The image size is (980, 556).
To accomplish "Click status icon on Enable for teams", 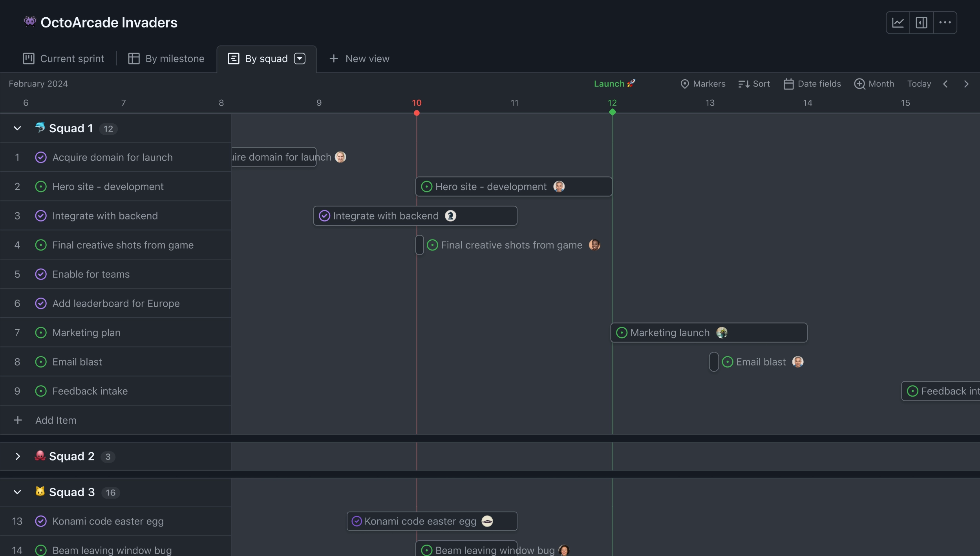I will pos(41,274).
